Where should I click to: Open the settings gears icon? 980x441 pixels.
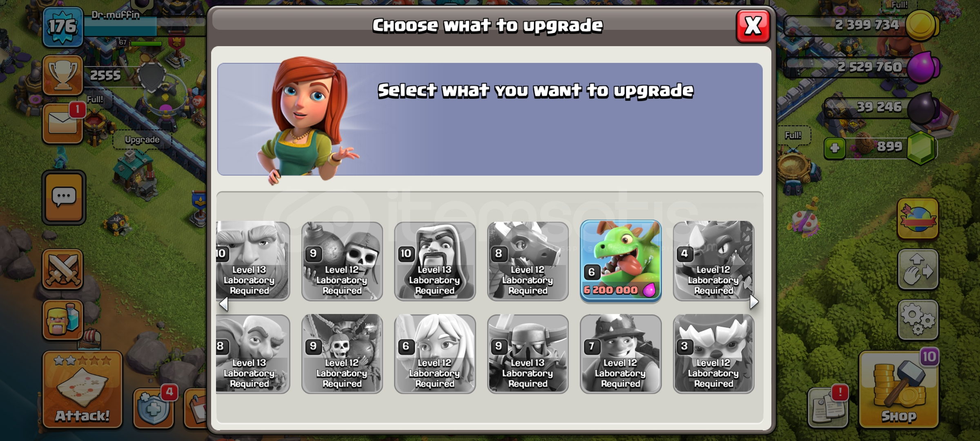(918, 320)
